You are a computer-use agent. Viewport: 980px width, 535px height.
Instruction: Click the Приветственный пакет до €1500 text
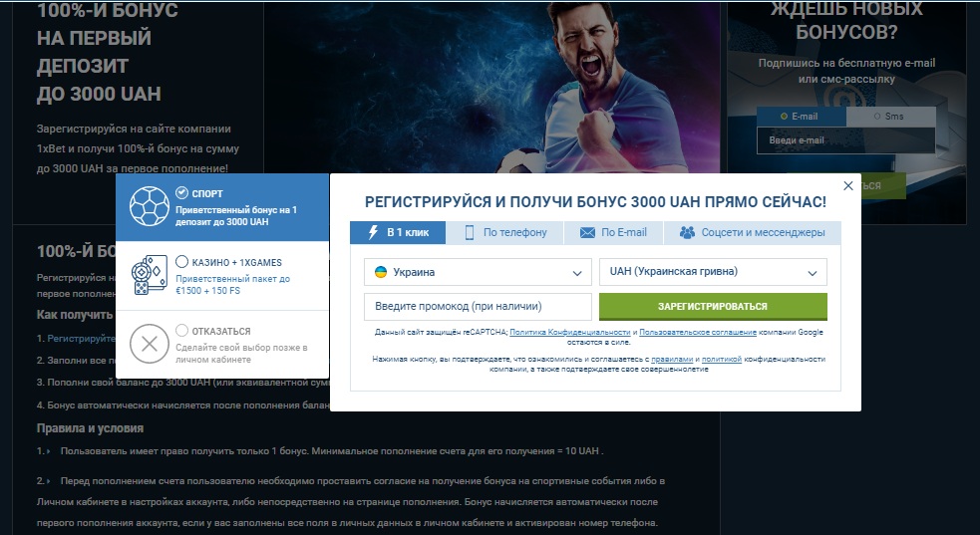pos(232,285)
